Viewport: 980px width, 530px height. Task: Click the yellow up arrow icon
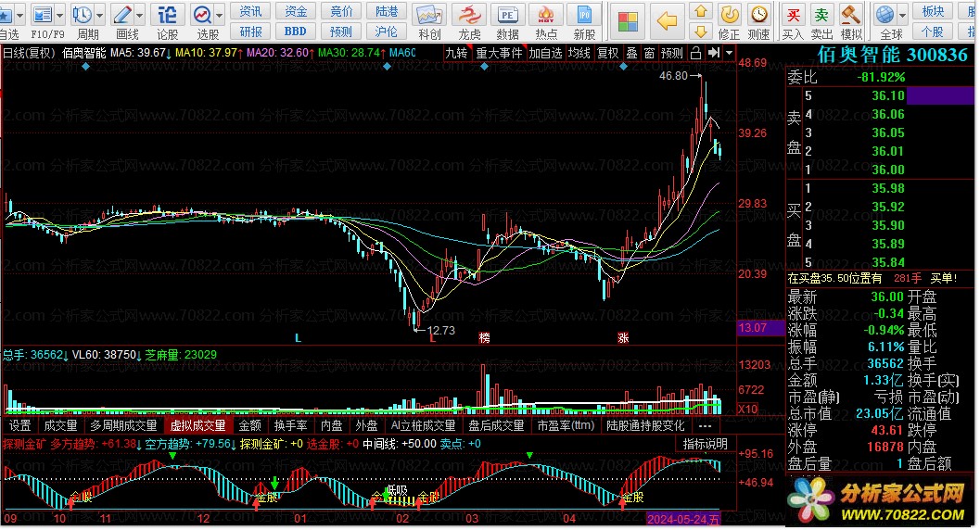point(701,10)
